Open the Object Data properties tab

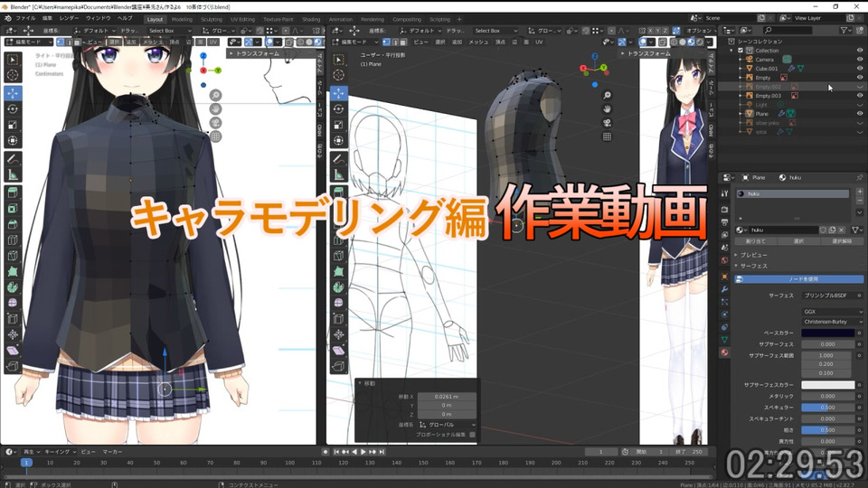[724, 340]
